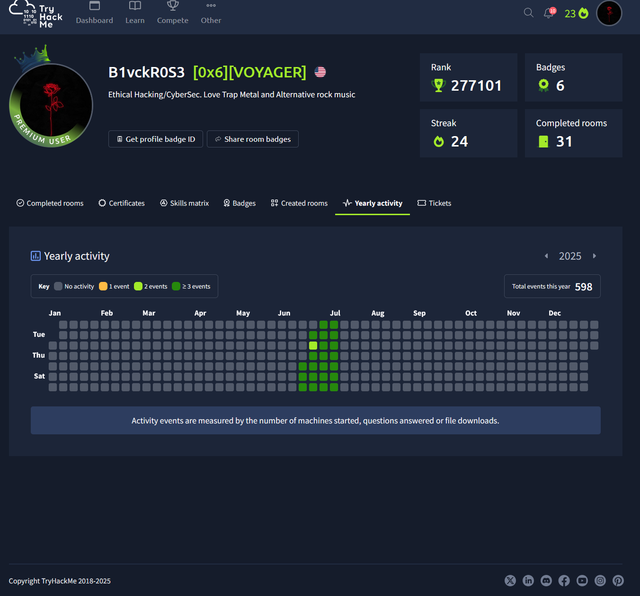Open the Discord footer icon

click(546, 580)
